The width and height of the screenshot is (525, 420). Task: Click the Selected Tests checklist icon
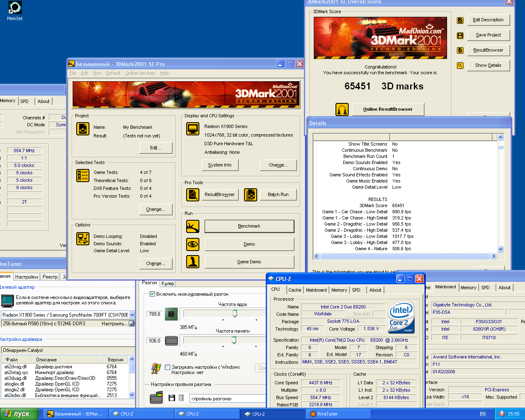click(x=83, y=176)
